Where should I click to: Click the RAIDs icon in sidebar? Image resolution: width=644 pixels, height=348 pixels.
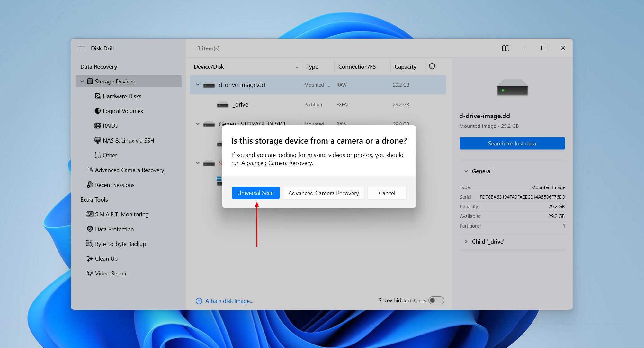click(x=98, y=126)
